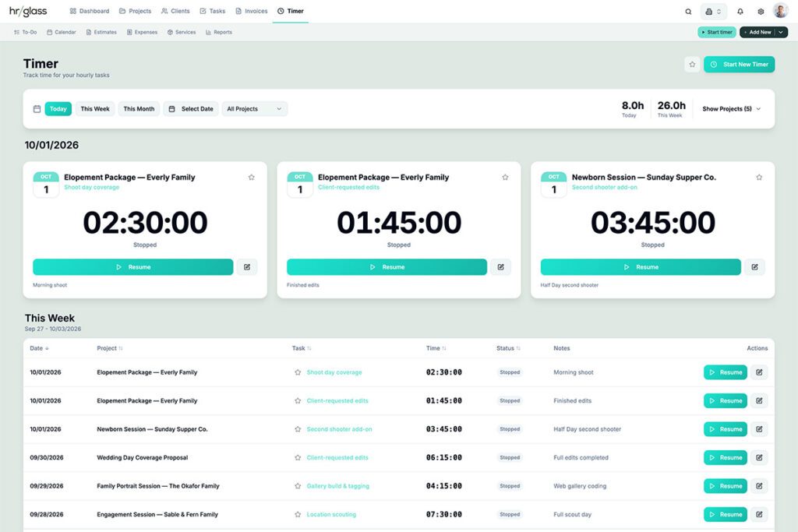798x532 pixels.
Task: Edit the 01:45:00 timer card entry
Action: pyautogui.click(x=501, y=267)
